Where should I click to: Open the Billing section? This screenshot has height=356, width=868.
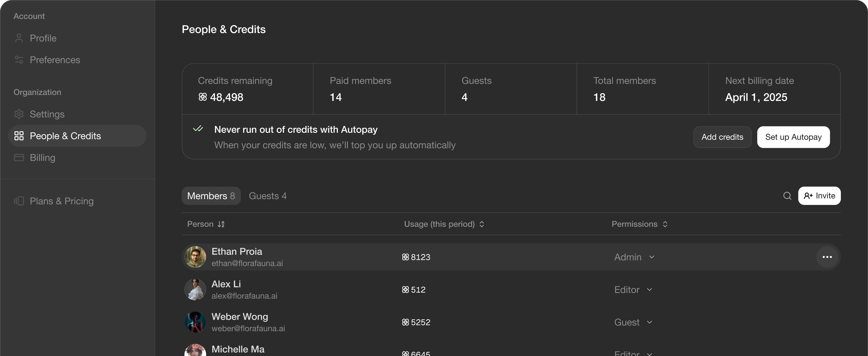pyautogui.click(x=77, y=158)
